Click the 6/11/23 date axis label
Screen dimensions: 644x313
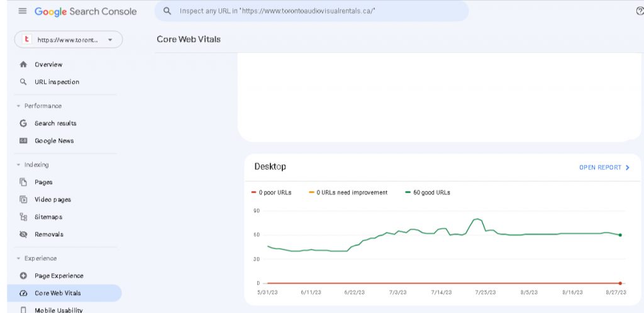coord(311,292)
